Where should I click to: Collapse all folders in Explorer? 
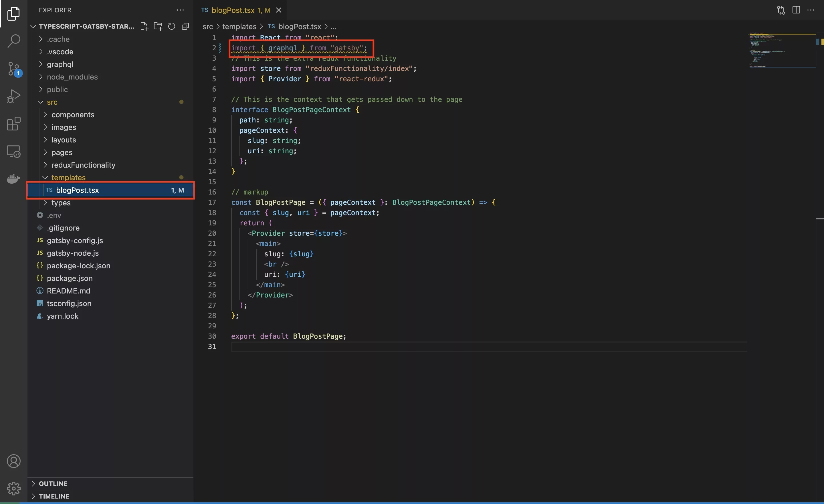185,26
